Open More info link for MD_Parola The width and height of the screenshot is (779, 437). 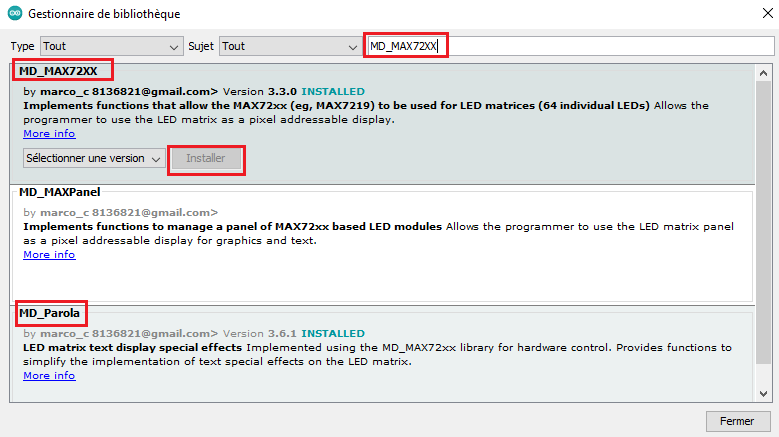[49, 376]
